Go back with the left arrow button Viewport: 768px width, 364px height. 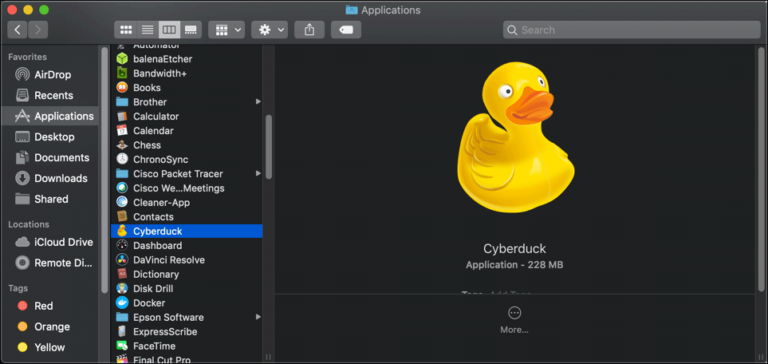click(17, 30)
